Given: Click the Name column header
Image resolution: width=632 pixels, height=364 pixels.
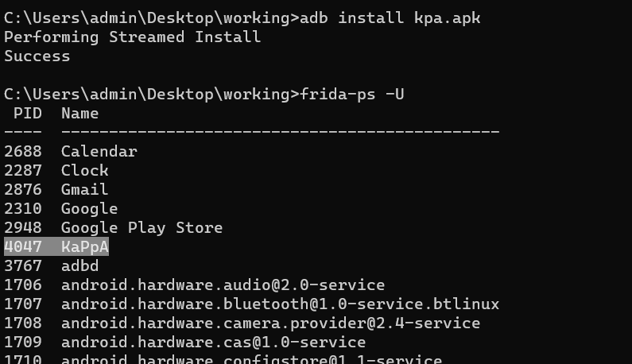Looking at the screenshot, I should [x=79, y=114].
